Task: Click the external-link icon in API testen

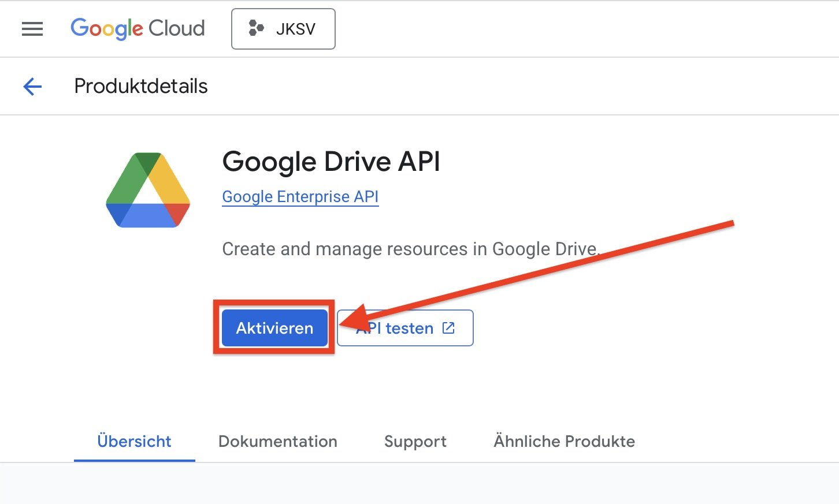Action: [x=448, y=328]
